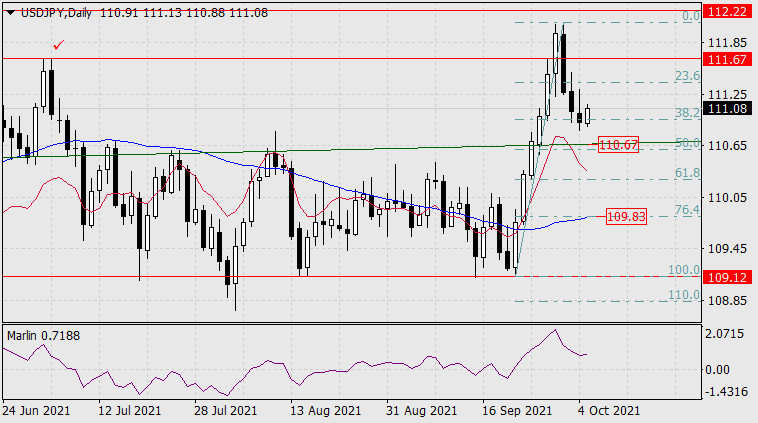
Task: Select the 111.67 red price level label
Action: point(727,59)
